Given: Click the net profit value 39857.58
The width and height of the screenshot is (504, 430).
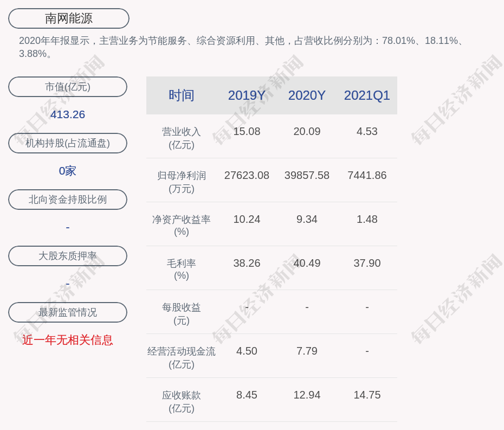Looking at the screenshot, I should click(x=307, y=175).
